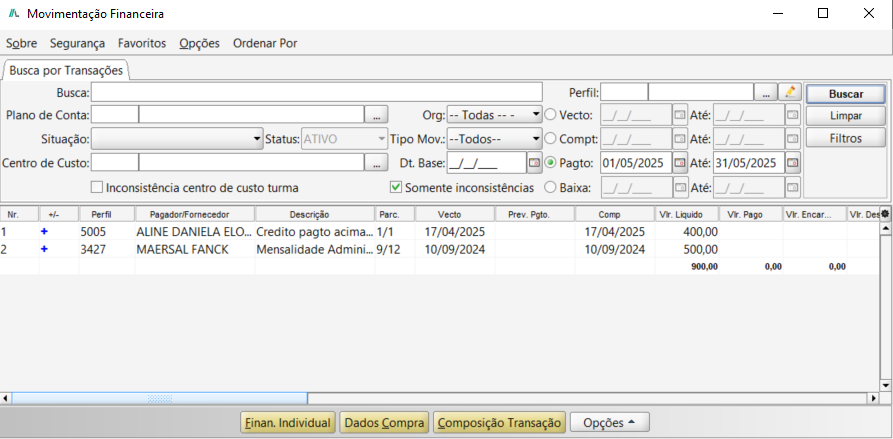Open the Status dropdown showing ATIVO
The height and width of the screenshot is (439, 893).
(x=344, y=139)
